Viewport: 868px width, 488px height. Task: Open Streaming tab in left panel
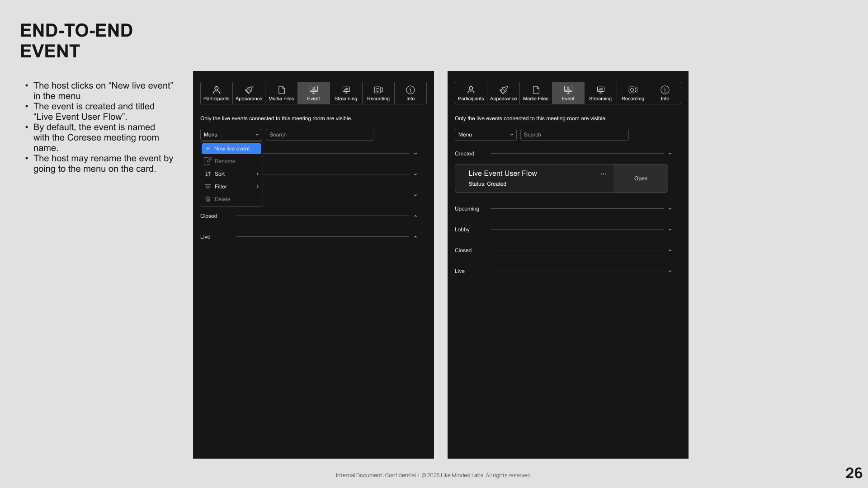pyautogui.click(x=346, y=93)
